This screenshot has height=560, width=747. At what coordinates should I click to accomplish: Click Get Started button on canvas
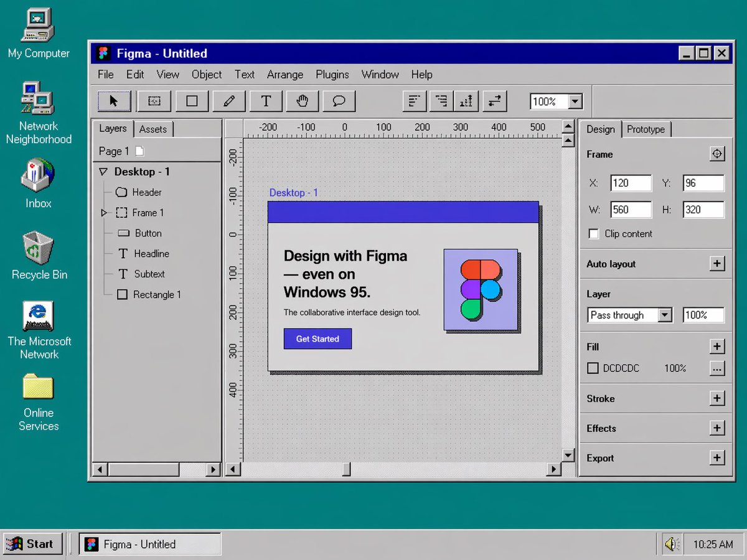pyautogui.click(x=317, y=339)
